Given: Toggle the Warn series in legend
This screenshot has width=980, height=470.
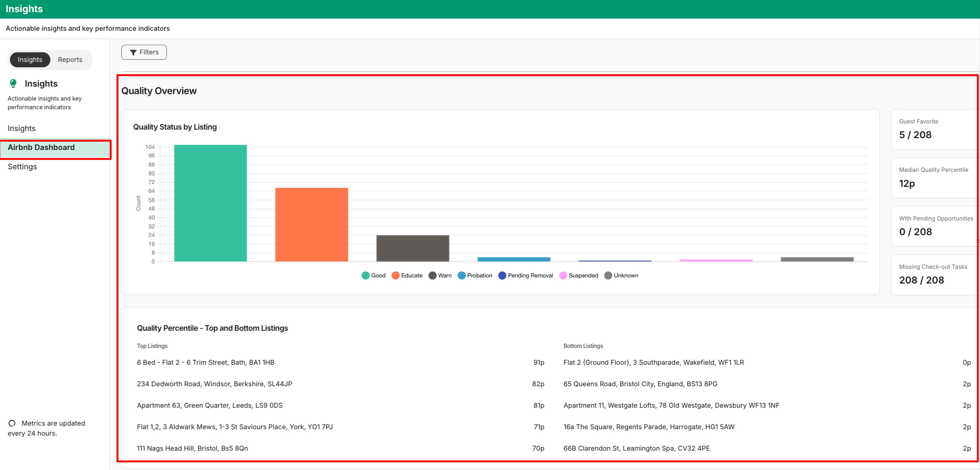Looking at the screenshot, I should pos(433,275).
